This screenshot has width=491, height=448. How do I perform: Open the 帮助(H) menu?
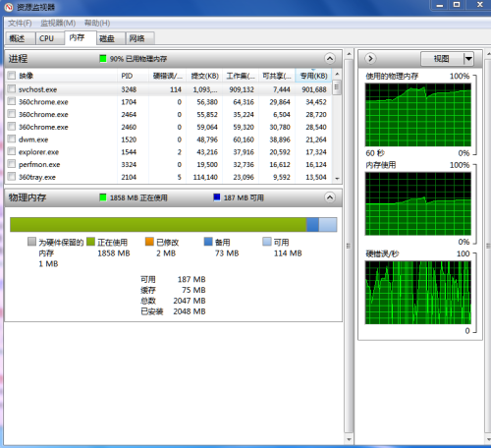tap(97, 23)
